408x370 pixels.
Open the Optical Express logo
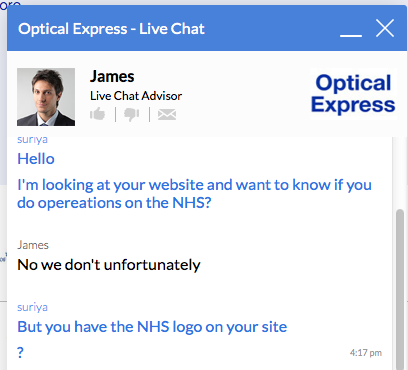pos(353,94)
